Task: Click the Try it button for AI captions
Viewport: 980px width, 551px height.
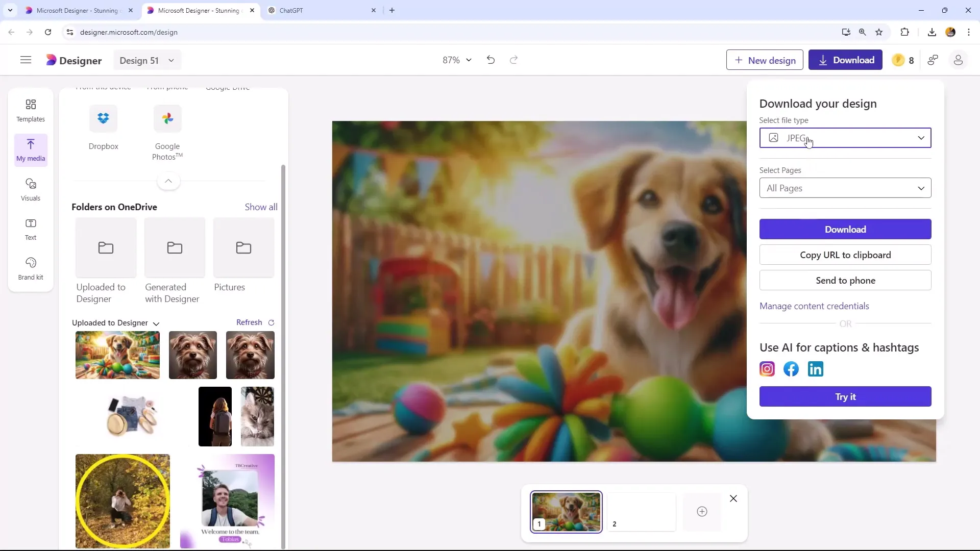Action: coord(845,396)
